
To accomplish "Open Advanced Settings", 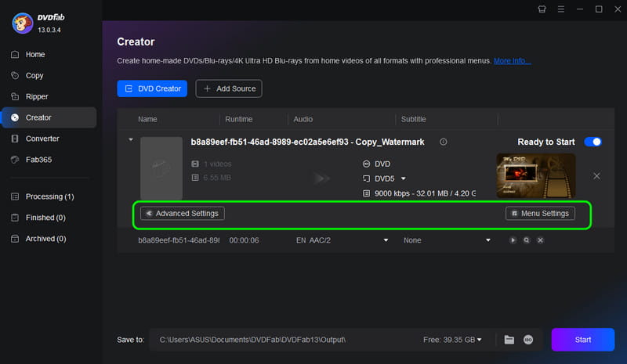I will pos(183,214).
